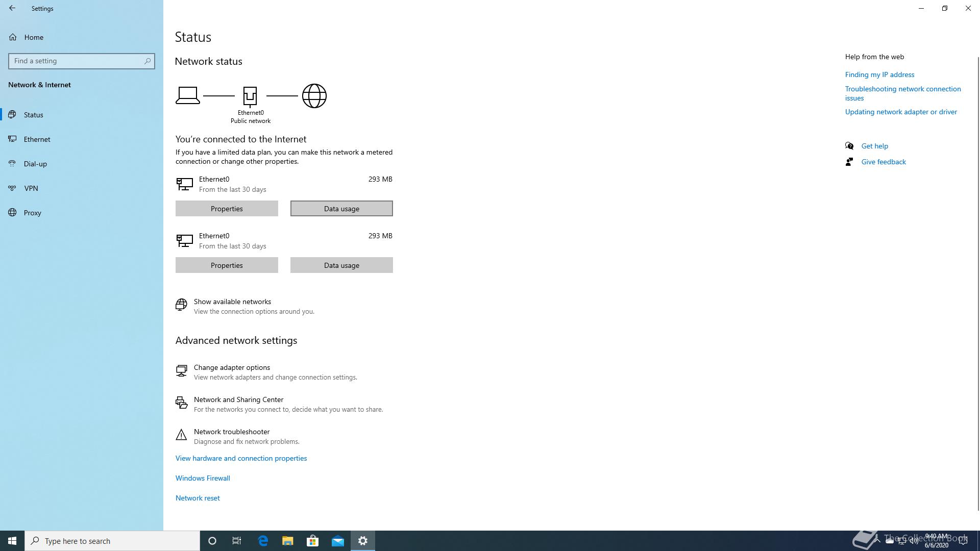The width and height of the screenshot is (980, 551).
Task: Select Status in the sidebar
Action: pyautogui.click(x=82, y=115)
